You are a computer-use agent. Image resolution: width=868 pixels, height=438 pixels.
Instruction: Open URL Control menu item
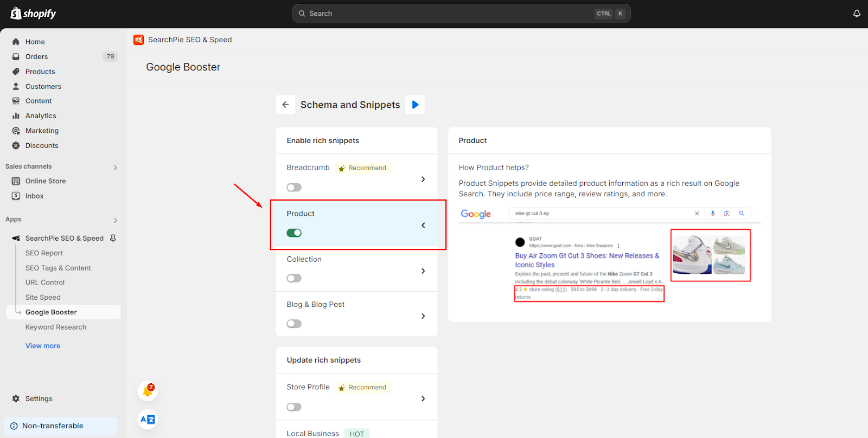45,282
